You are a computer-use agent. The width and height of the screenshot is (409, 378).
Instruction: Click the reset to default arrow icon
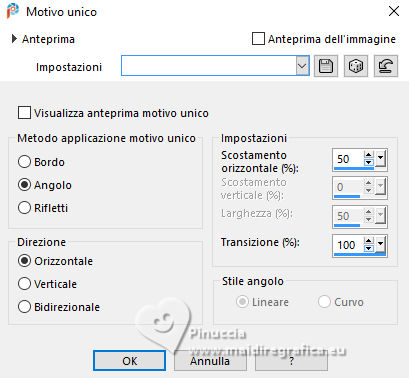click(386, 66)
